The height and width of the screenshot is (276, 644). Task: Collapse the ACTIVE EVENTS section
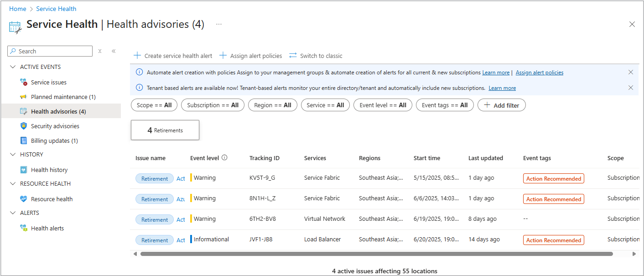[13, 67]
